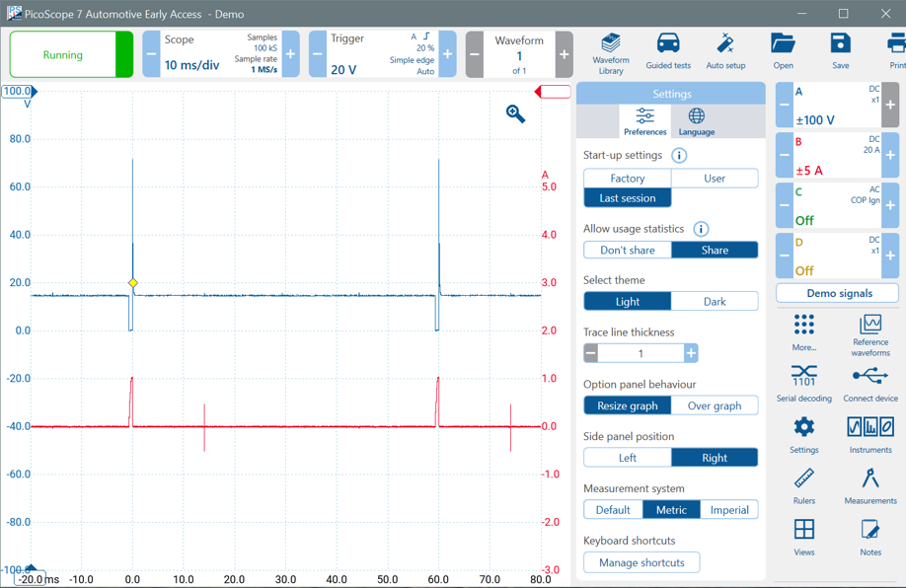Image resolution: width=906 pixels, height=588 pixels.
Task: Click the 100.0 V axis top handle
Action: (20, 92)
